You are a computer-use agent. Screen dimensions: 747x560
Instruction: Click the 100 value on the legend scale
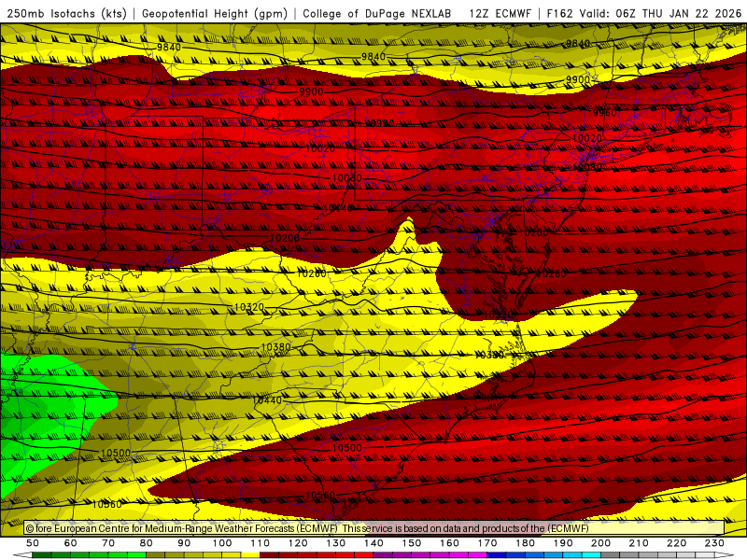coord(222,543)
